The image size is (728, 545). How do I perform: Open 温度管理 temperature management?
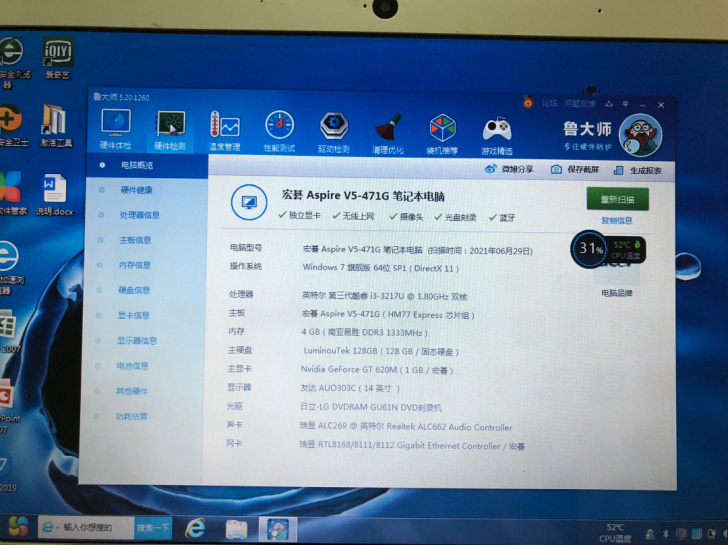[x=225, y=131]
